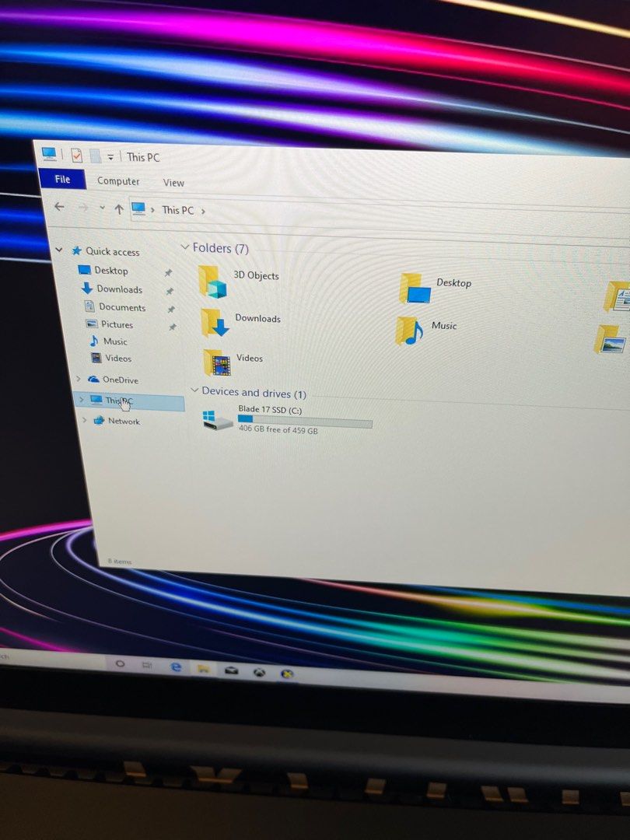This screenshot has width=630, height=840.
Task: Collapse the Folders (7) group
Action: (185, 247)
